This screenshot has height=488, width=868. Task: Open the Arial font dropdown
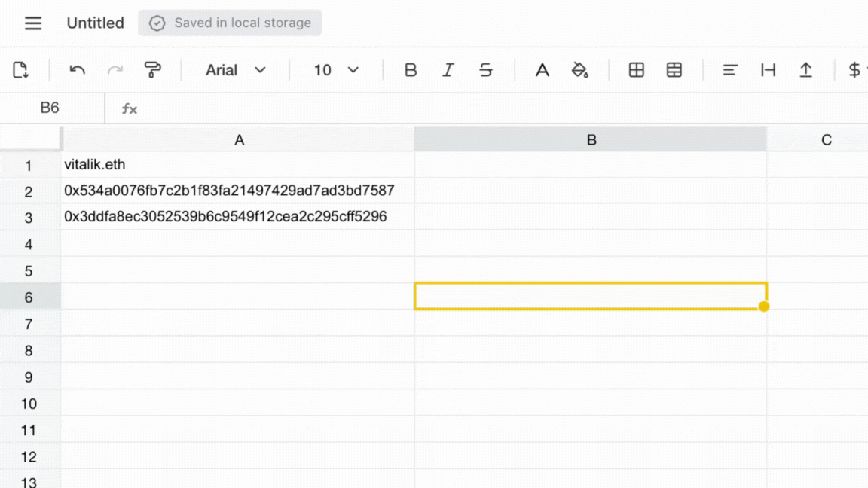[x=234, y=69]
